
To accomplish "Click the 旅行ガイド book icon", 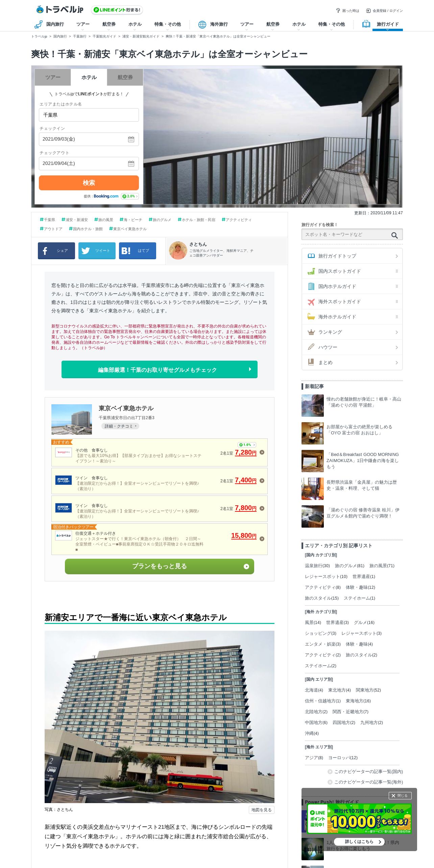I will pyautogui.click(x=366, y=24).
